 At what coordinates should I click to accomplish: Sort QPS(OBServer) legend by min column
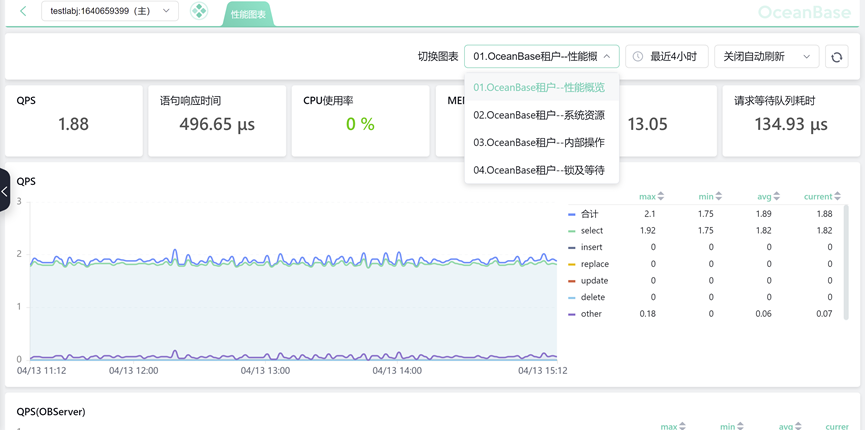[x=732, y=426]
